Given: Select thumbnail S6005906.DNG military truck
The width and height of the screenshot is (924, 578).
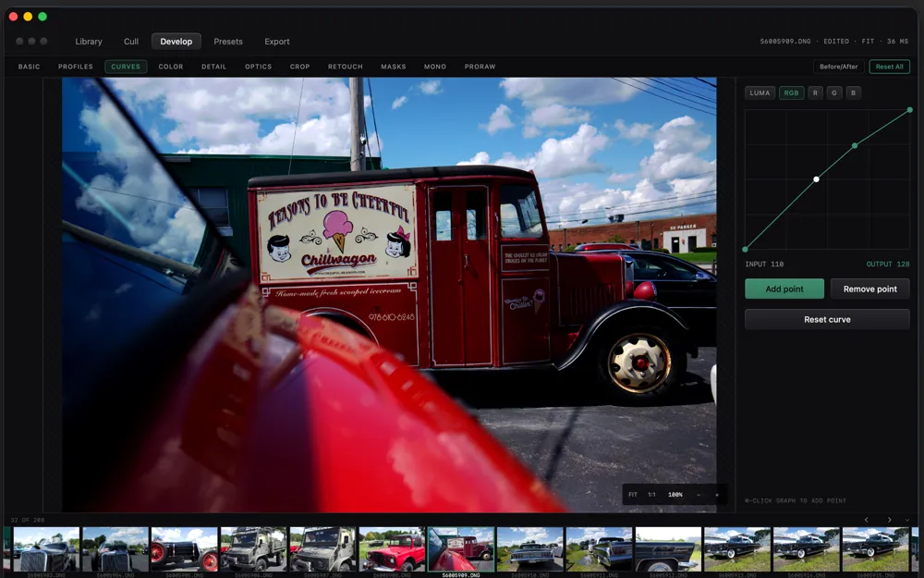Looking at the screenshot, I should (x=253, y=549).
